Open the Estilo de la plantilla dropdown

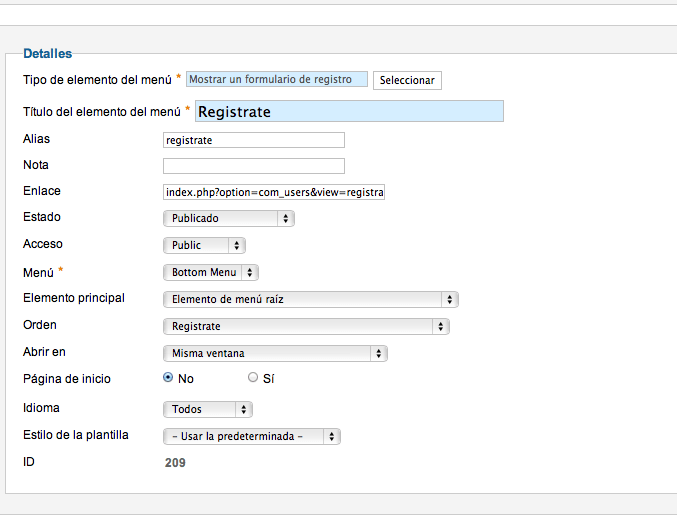(x=252, y=436)
